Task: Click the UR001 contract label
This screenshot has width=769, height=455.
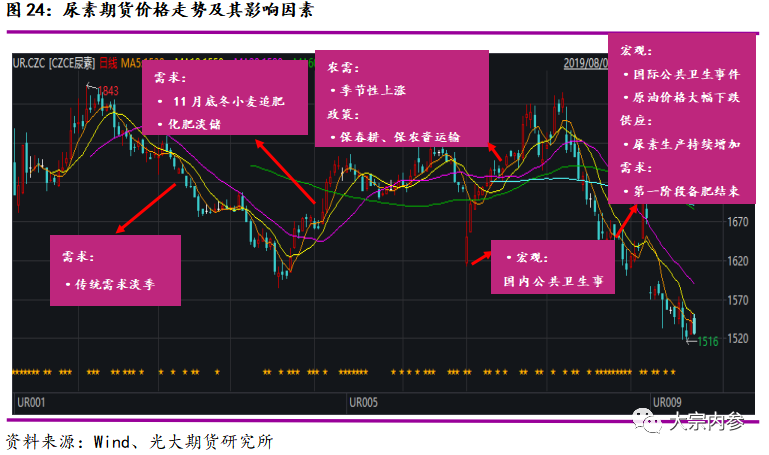Action: [31, 403]
